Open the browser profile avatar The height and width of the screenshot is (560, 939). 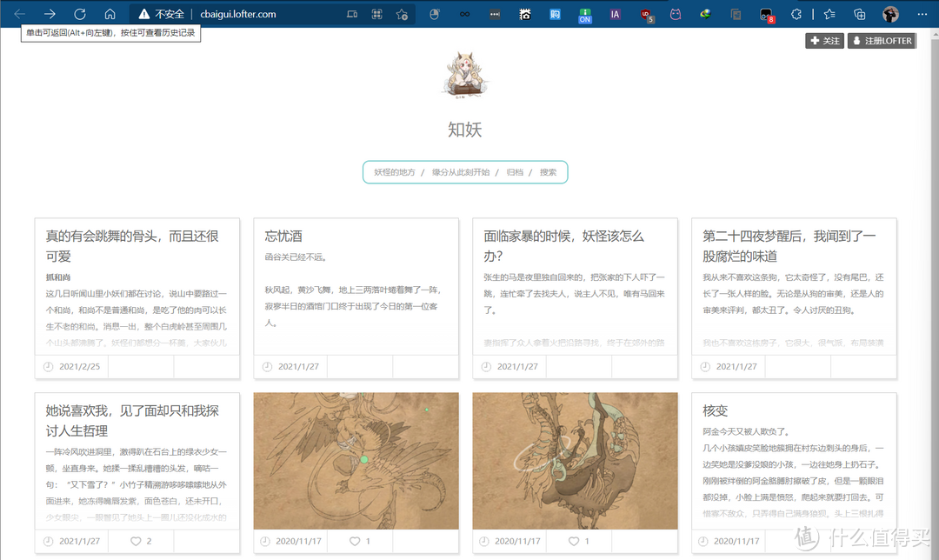point(890,14)
